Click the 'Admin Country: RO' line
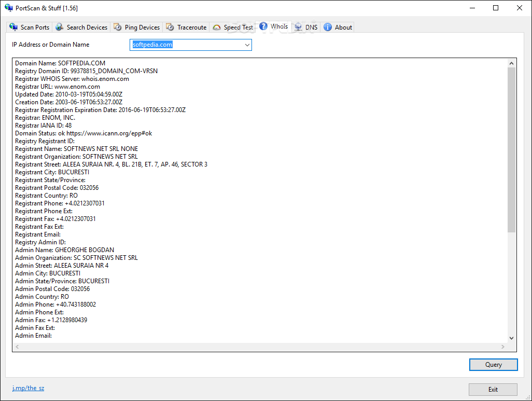Screen dimensions: 532x401 pyautogui.click(x=41, y=297)
